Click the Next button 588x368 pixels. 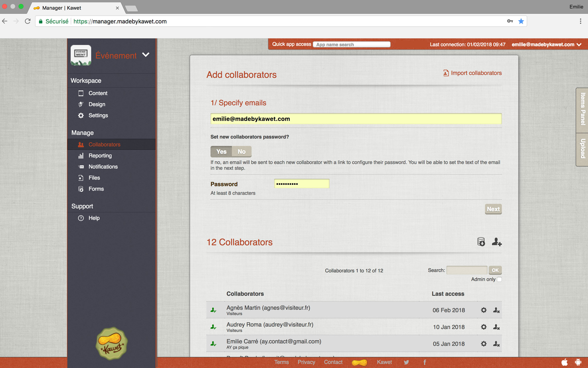coord(493,209)
